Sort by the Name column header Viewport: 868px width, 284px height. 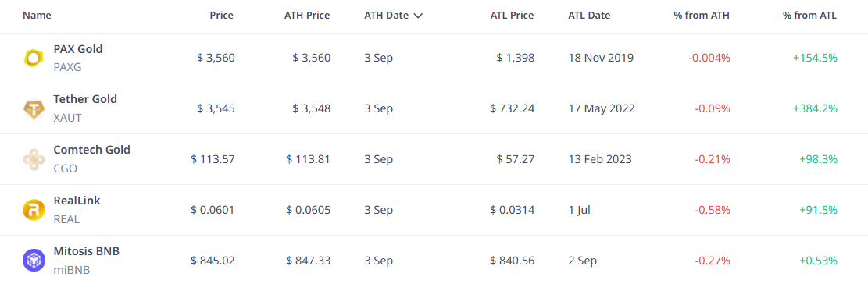point(37,16)
